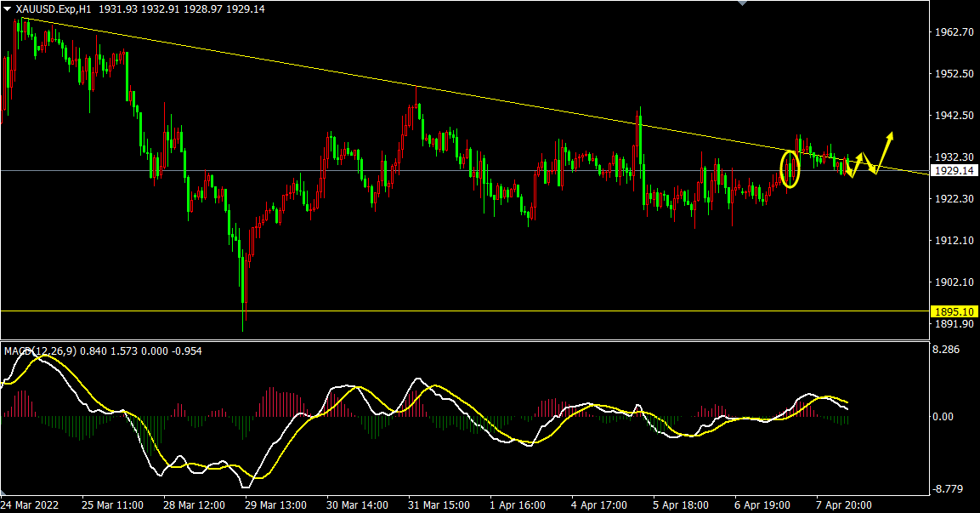Click the XAUUSD.Exp,H1 symbol title
Image resolution: width=980 pixels, height=513 pixels.
pos(54,9)
